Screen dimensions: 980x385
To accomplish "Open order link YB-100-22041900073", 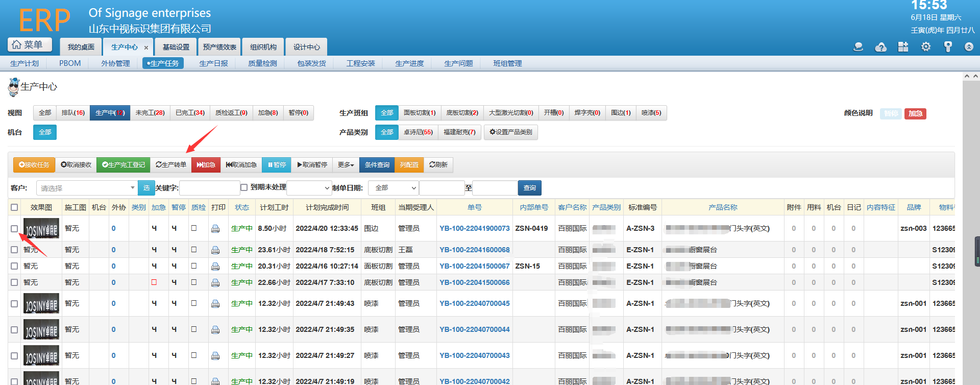I will 475,228.
